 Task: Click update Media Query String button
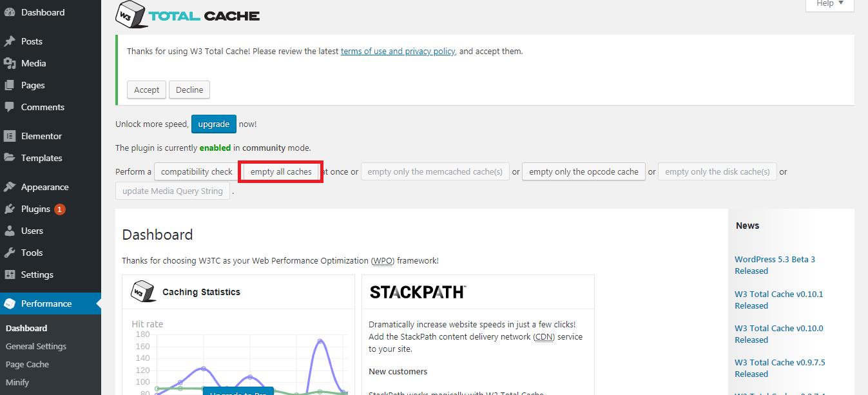pos(173,191)
